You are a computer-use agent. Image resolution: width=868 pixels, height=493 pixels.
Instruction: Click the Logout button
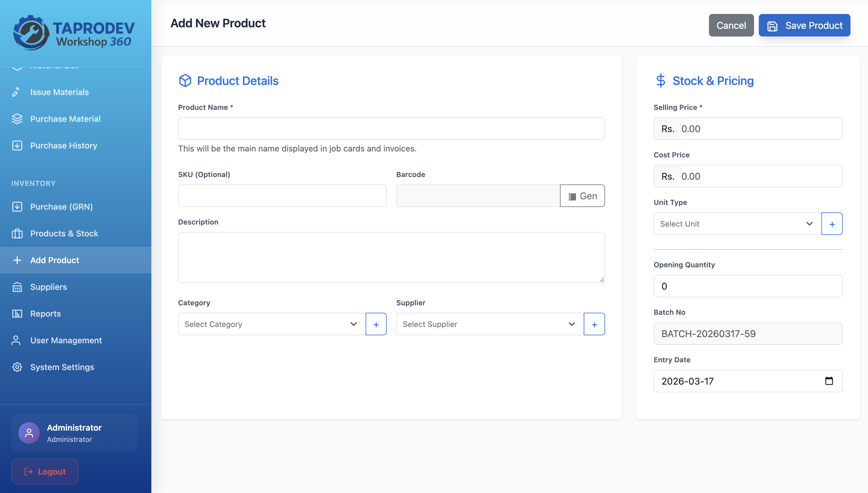tap(45, 471)
